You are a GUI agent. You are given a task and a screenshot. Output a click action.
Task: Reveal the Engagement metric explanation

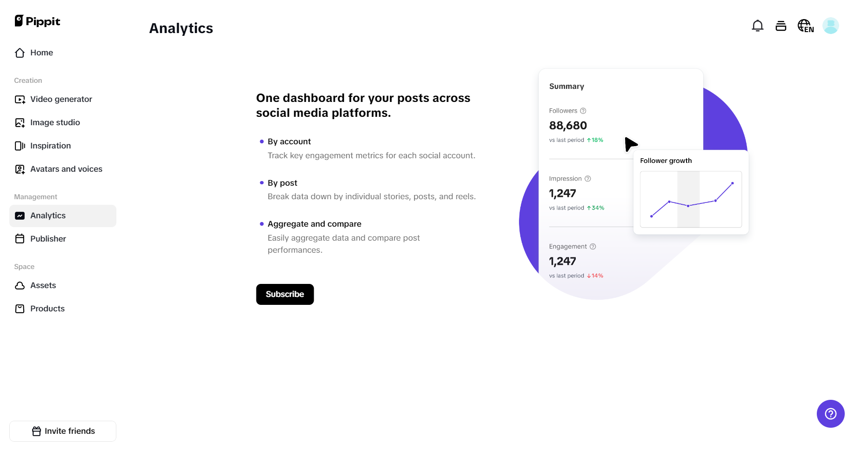(x=592, y=246)
